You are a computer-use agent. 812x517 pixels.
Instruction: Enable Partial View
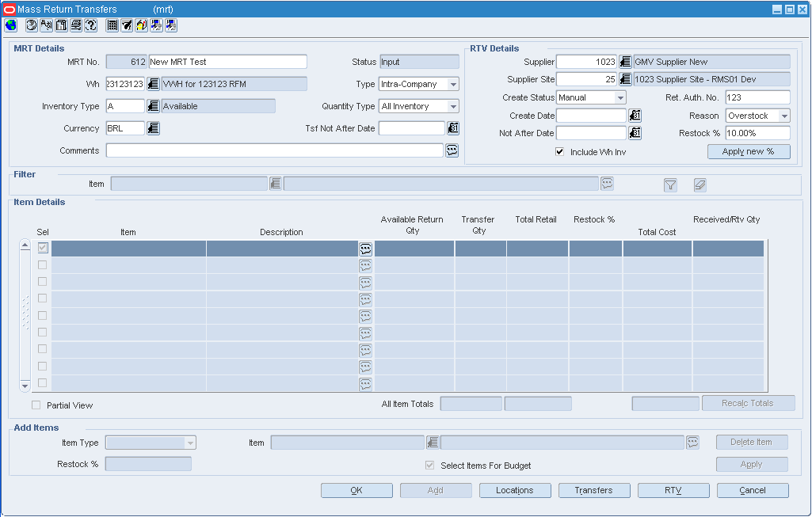pyautogui.click(x=36, y=405)
